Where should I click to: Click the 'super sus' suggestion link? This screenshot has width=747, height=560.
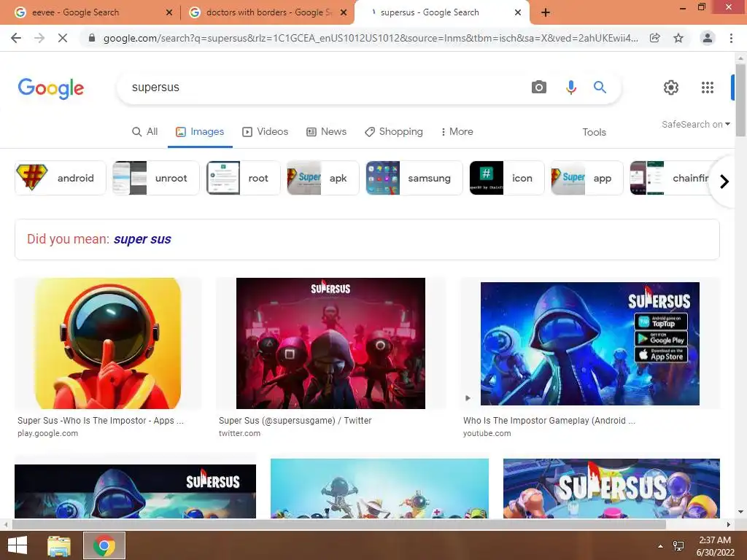coord(142,239)
